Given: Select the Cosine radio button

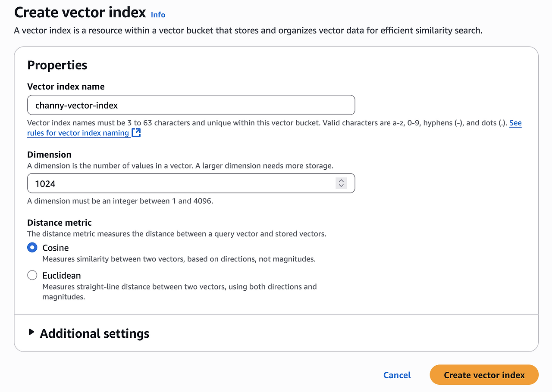Looking at the screenshot, I should pyautogui.click(x=32, y=248).
